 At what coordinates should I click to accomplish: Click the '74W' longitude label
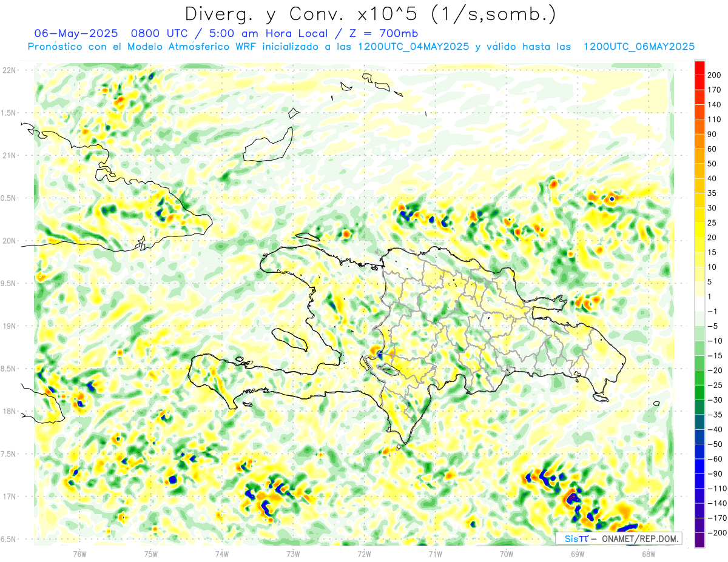(x=221, y=554)
